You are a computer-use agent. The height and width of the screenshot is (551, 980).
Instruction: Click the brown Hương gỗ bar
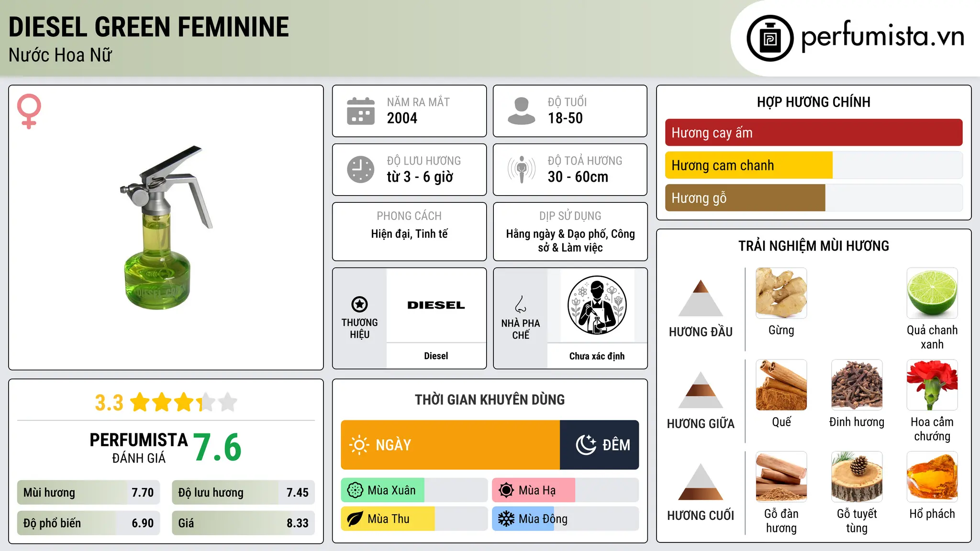[x=745, y=198]
